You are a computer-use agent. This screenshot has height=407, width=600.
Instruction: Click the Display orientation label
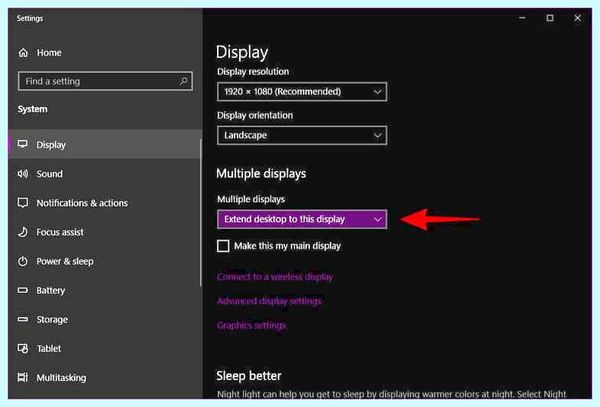[x=255, y=115]
